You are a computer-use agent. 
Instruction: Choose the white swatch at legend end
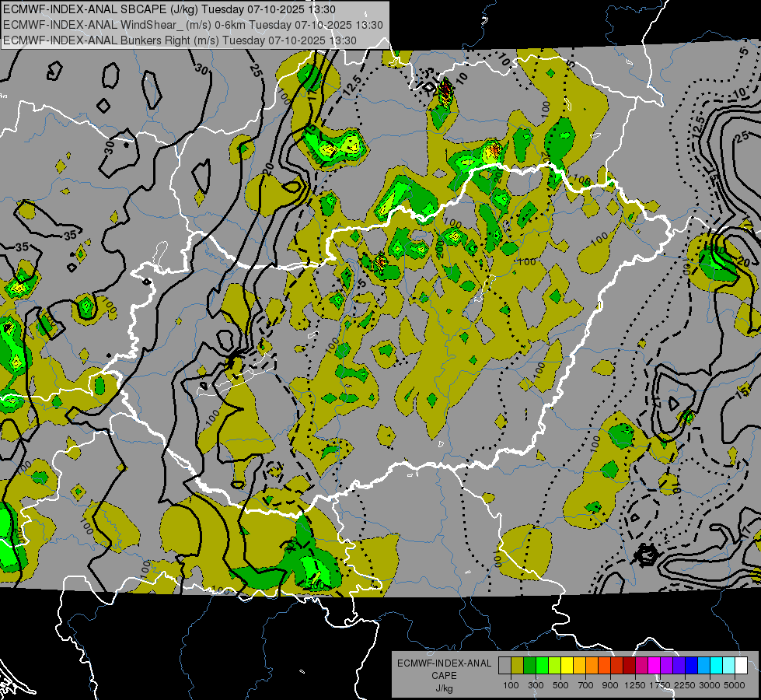(741, 666)
